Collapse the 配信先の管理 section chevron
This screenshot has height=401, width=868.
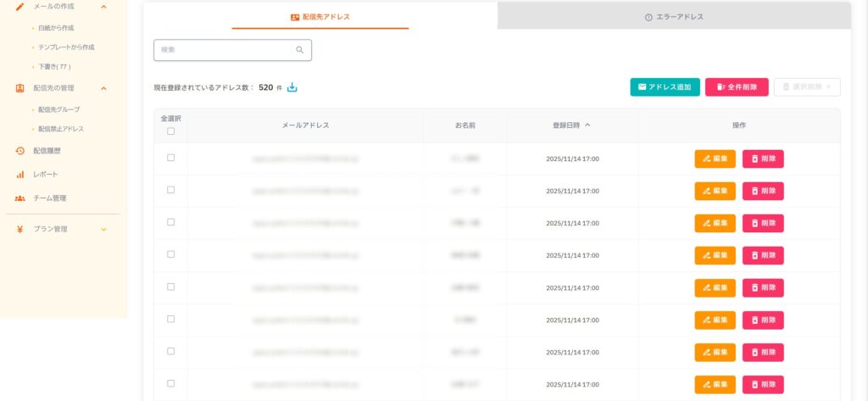coord(103,88)
